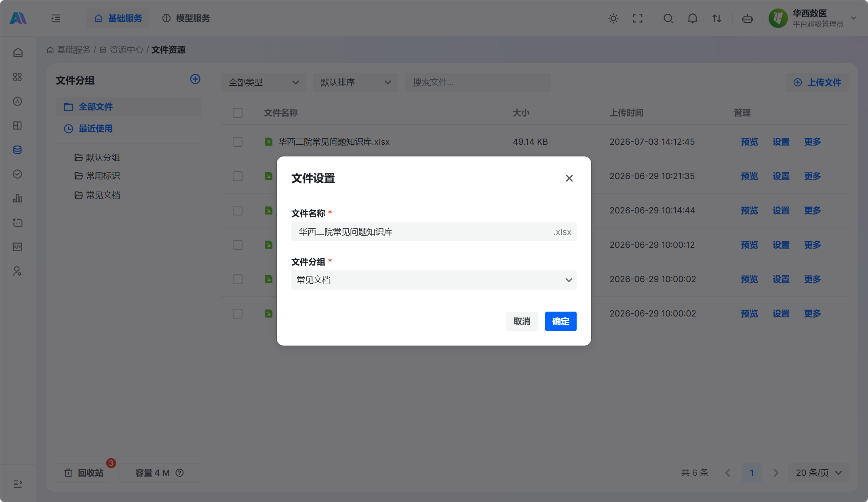The width and height of the screenshot is (868, 502).
Task: Select 全部文件 in file groups
Action: (129, 107)
